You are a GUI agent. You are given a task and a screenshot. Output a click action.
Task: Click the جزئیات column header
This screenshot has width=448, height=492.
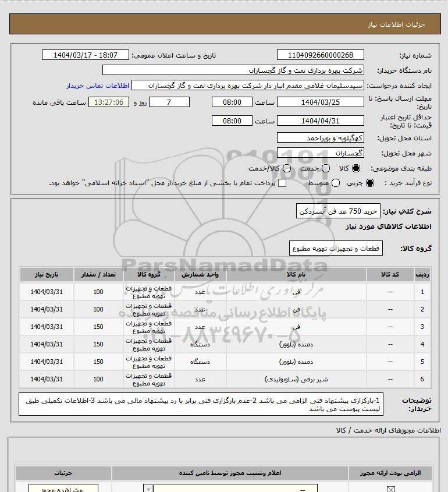coord(63,473)
